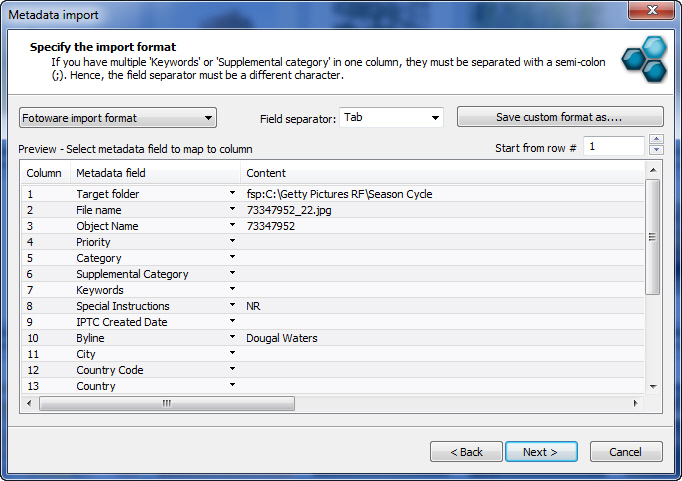Expand the File name metadata field dropdown
This screenshot has width=682, height=481.
coord(232,210)
